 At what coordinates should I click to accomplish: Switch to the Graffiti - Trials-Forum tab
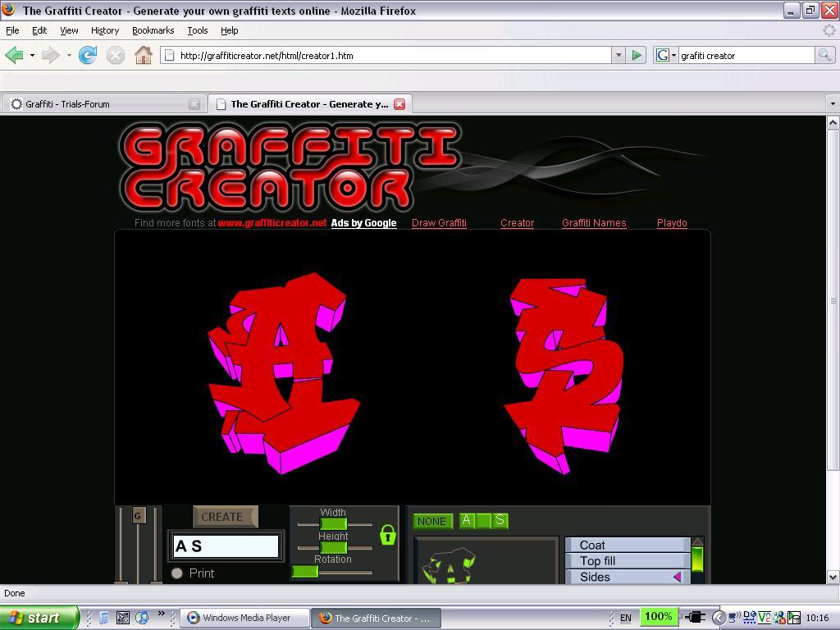click(x=104, y=104)
